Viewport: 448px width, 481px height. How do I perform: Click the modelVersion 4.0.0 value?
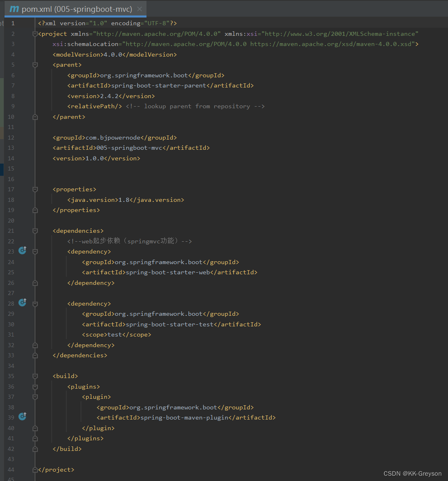[113, 55]
